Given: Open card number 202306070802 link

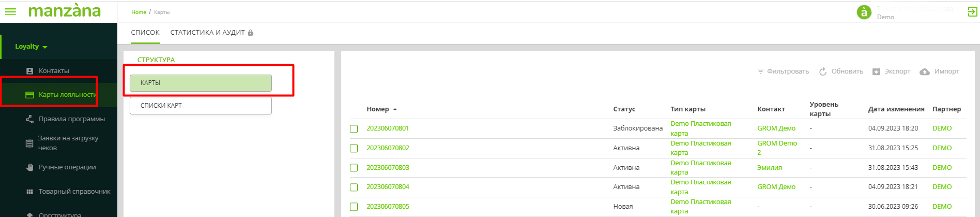Looking at the screenshot, I should tap(388, 148).
